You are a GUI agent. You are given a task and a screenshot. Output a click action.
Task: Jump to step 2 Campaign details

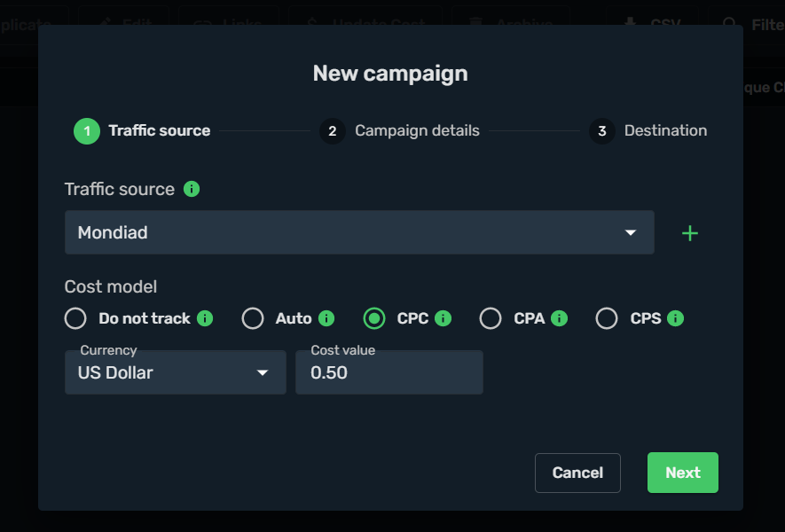[400, 131]
